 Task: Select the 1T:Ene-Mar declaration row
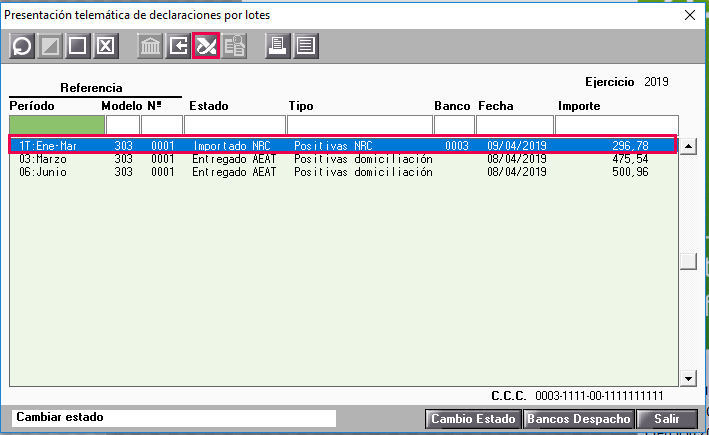coord(343,146)
